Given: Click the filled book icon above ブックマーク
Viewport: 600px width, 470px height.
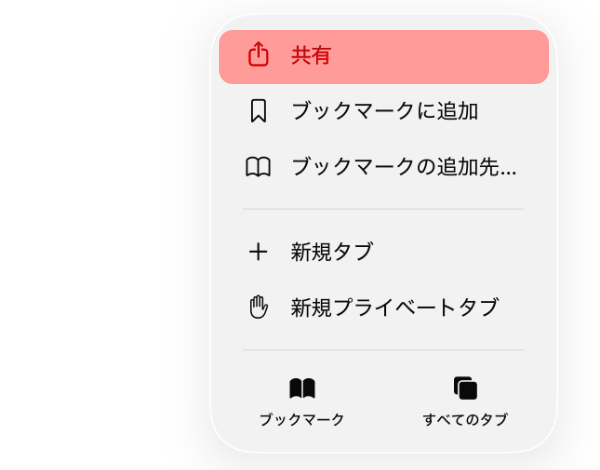Looking at the screenshot, I should (302, 388).
